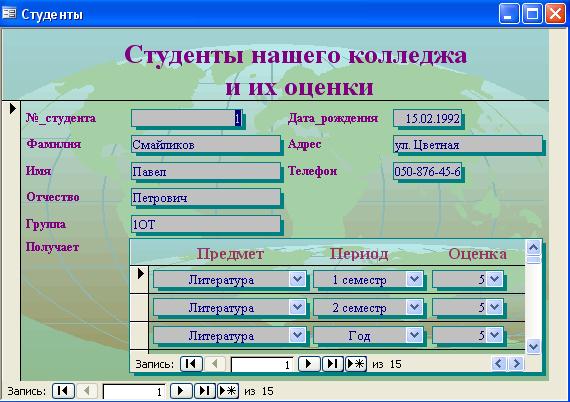
Task: Go to last record in main navigation bar
Action: (205, 391)
